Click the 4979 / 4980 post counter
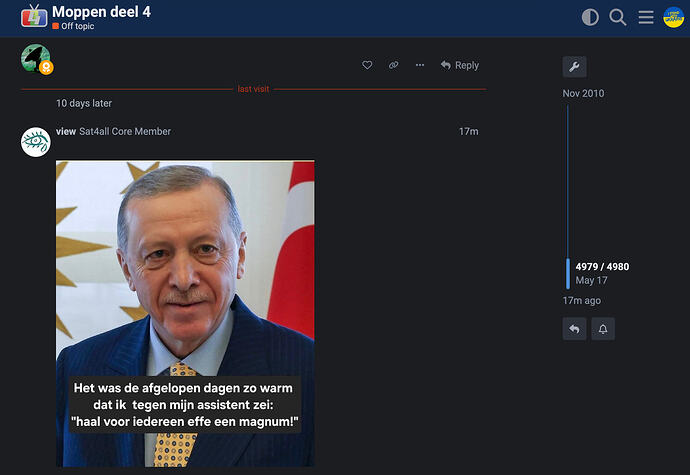 [x=602, y=267]
